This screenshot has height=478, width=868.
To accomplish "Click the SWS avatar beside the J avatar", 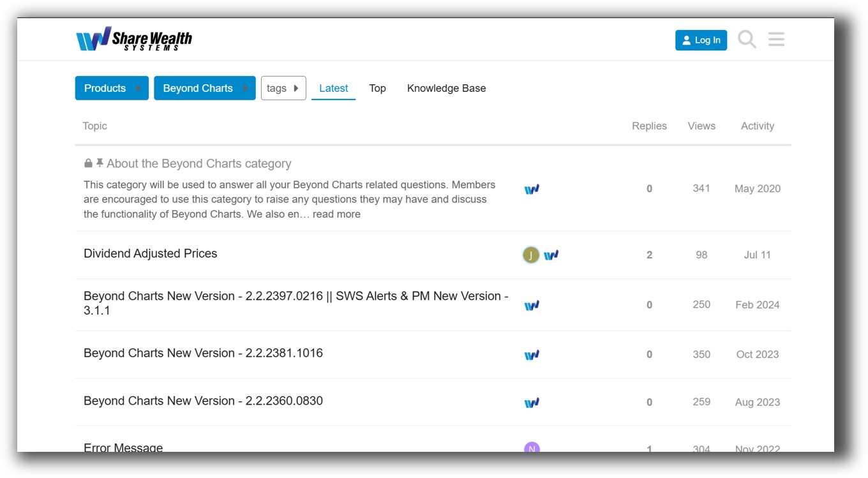I will tap(551, 254).
